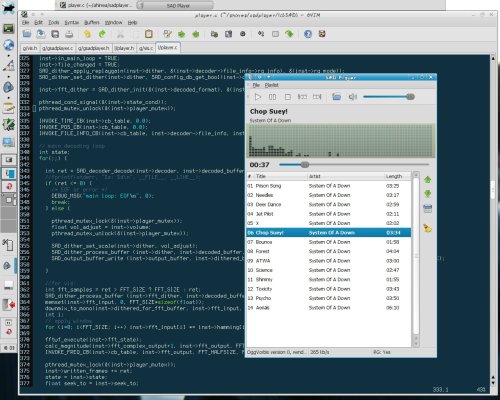Image resolution: width=500 pixels, height=400 pixels.
Task: Stop playback in SAD Player
Action: click(x=288, y=97)
